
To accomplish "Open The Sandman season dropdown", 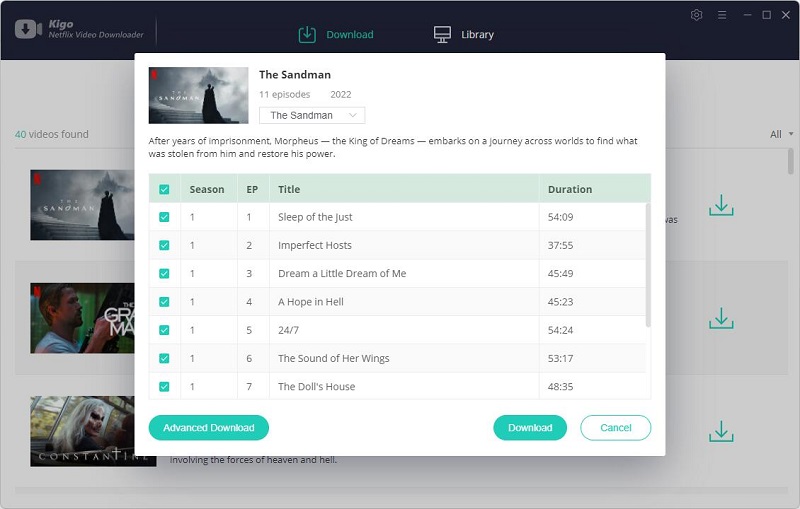I will [x=312, y=115].
